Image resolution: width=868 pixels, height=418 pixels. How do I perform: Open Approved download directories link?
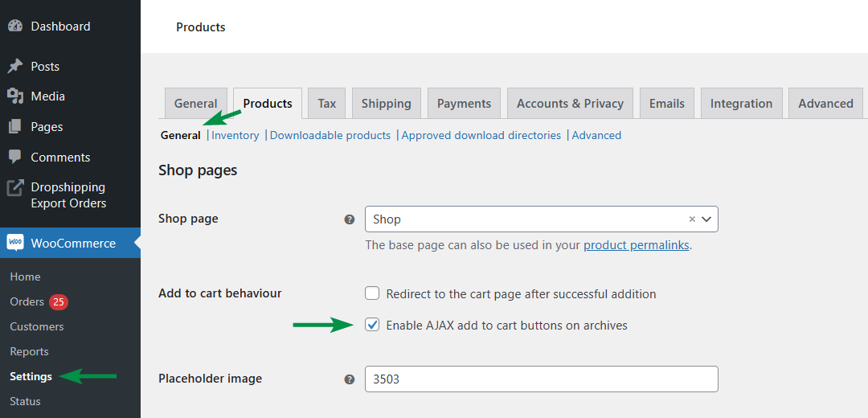click(481, 135)
